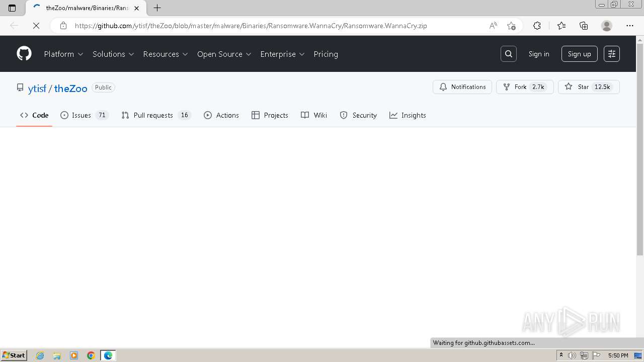Show hidden system tray icons
Image resolution: width=644 pixels, height=362 pixels.
coord(561,355)
